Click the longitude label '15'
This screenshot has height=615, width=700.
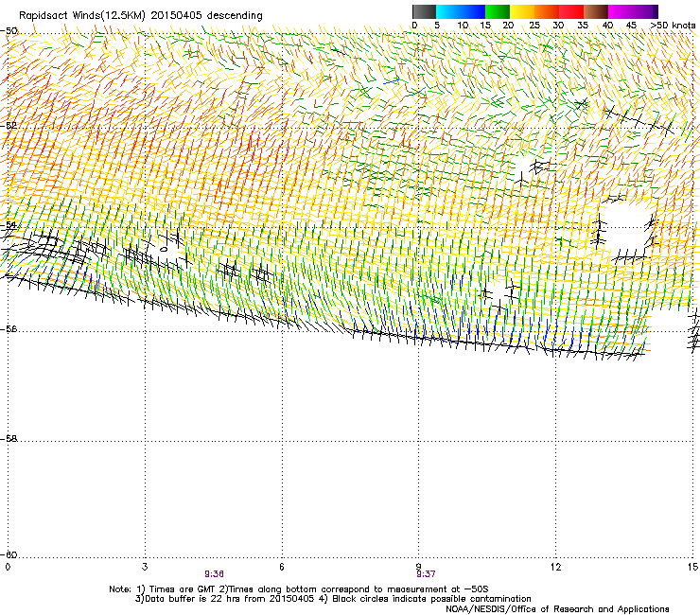point(692,567)
